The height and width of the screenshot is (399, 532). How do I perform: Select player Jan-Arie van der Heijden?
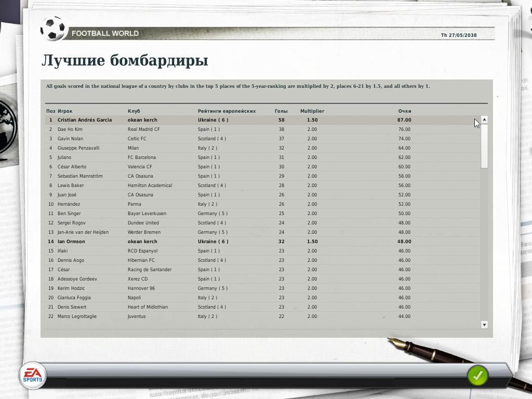point(83,232)
